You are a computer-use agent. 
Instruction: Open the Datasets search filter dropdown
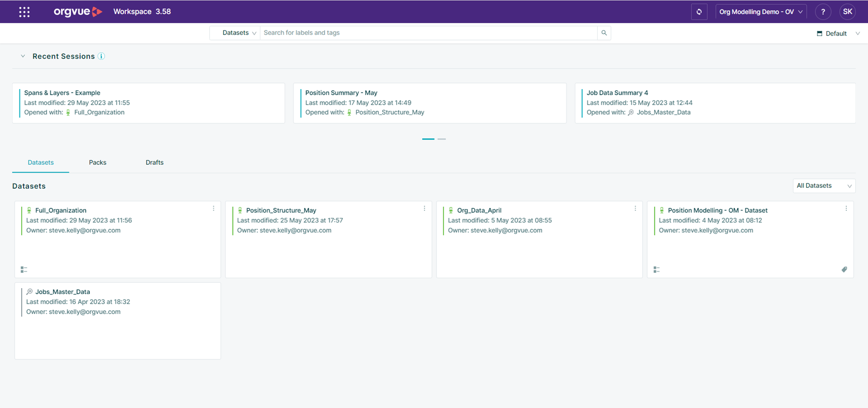click(x=238, y=33)
